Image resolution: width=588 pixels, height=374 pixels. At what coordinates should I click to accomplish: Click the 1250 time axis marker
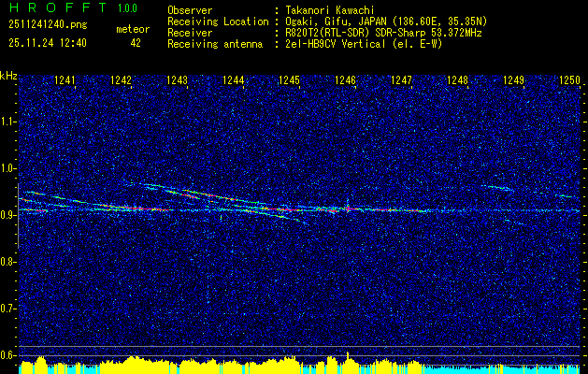569,79
